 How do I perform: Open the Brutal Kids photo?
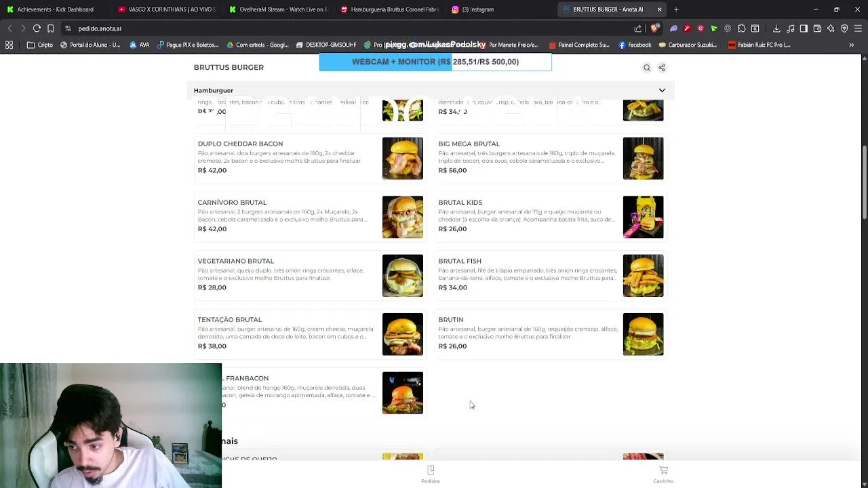point(643,217)
